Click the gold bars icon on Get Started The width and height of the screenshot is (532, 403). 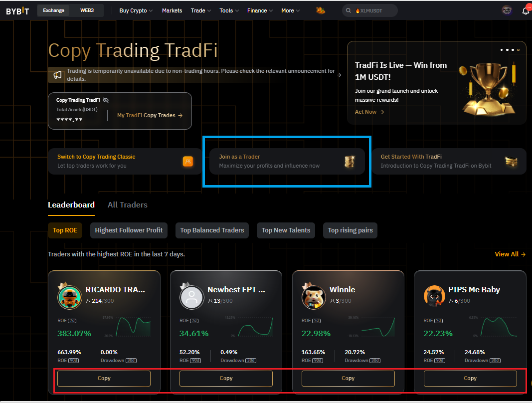coord(511,161)
